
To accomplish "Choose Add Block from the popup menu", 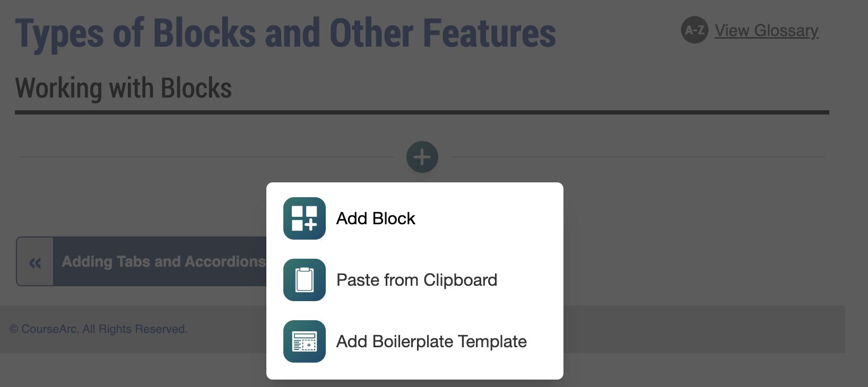I will (x=376, y=218).
